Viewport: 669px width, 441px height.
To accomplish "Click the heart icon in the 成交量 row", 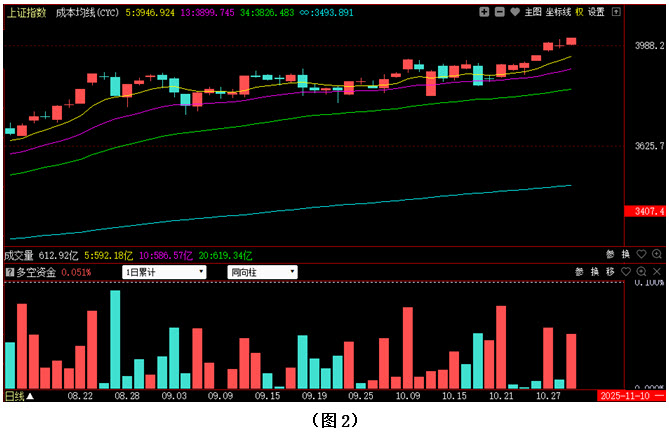I will 641,255.
